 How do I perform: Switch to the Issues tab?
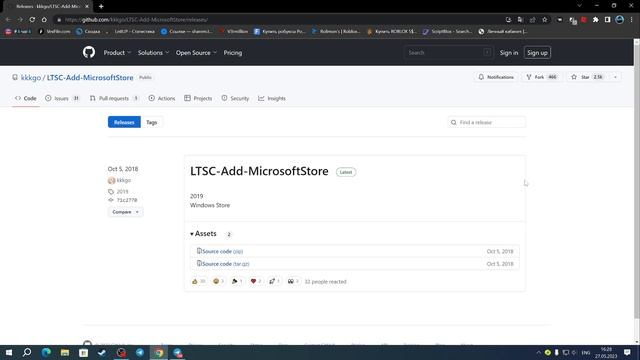[x=62, y=98]
